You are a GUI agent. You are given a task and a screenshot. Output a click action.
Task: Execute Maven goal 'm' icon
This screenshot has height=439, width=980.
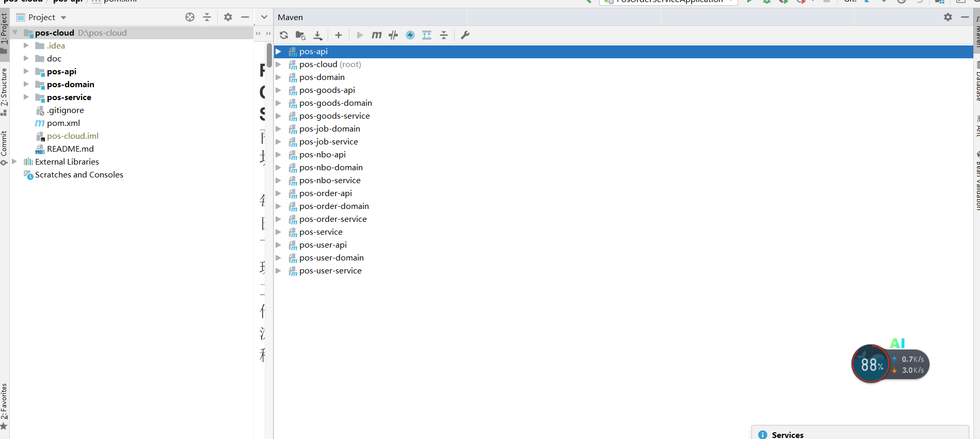(377, 35)
